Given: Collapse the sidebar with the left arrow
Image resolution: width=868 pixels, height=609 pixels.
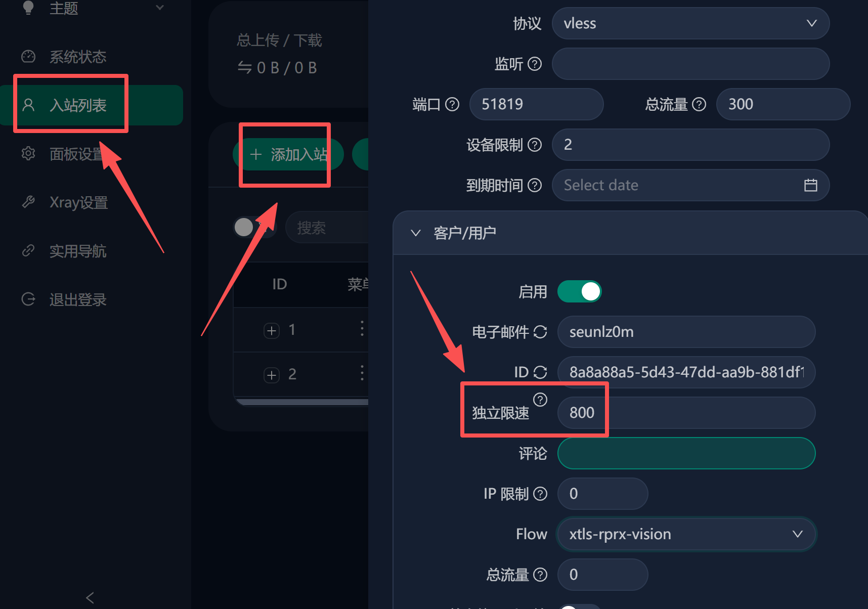Looking at the screenshot, I should [x=90, y=598].
